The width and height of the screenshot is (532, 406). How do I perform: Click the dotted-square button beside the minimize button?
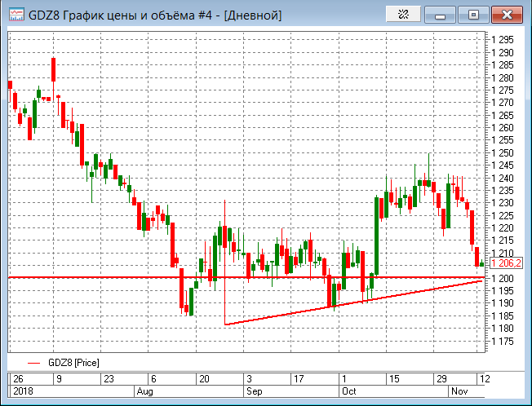(x=401, y=14)
